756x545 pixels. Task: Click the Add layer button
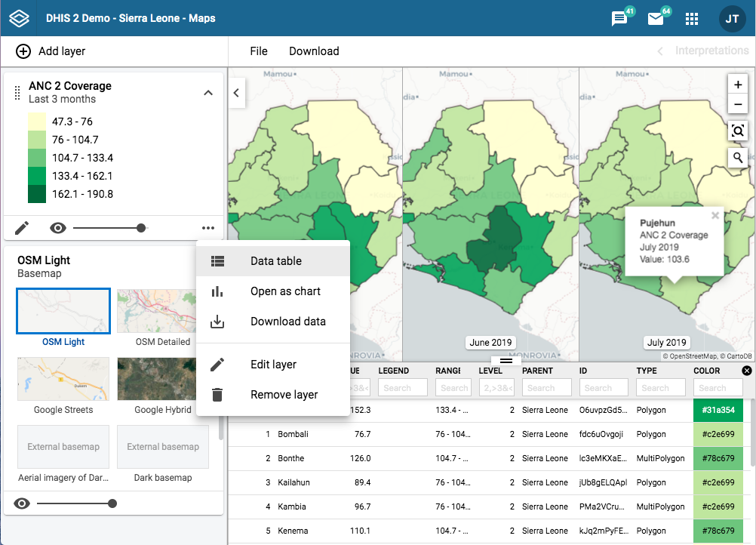point(51,51)
